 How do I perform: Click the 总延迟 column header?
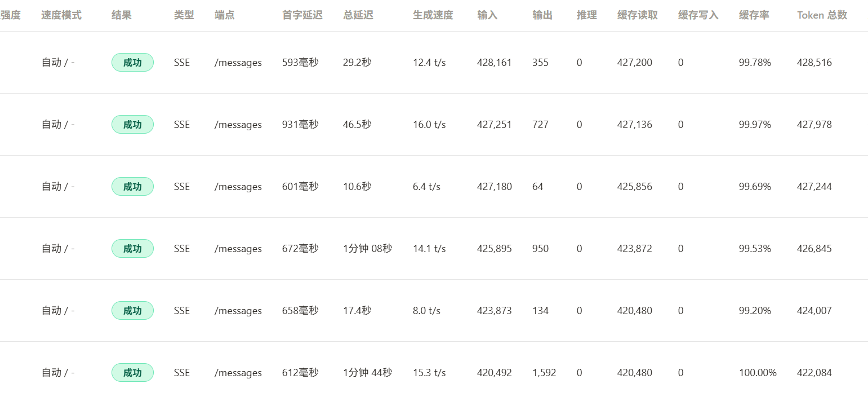pyautogui.click(x=358, y=15)
